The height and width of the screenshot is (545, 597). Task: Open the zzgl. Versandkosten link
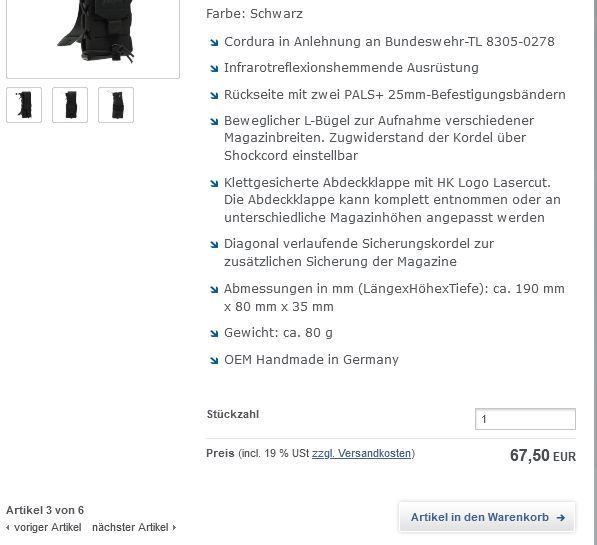(x=361, y=453)
